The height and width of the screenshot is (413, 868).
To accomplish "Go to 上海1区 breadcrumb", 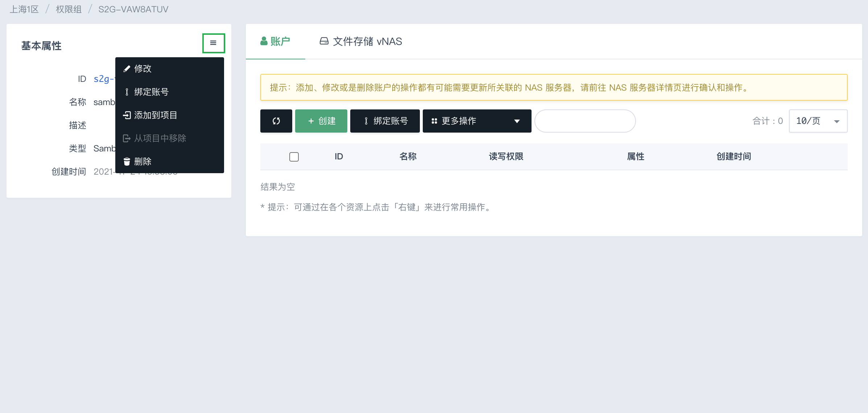I will (x=24, y=9).
